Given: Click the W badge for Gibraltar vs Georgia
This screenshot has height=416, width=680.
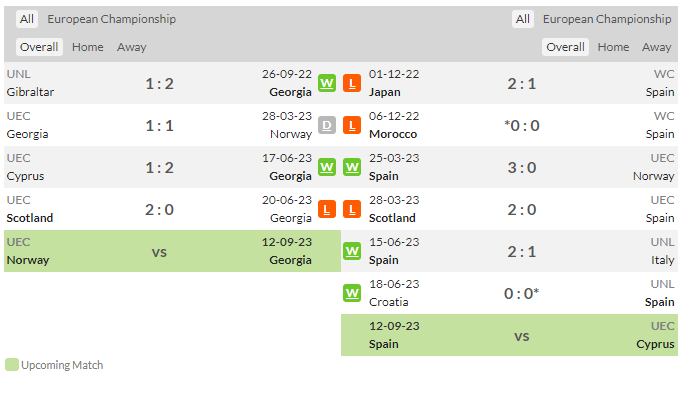Looking at the screenshot, I should point(327,83).
